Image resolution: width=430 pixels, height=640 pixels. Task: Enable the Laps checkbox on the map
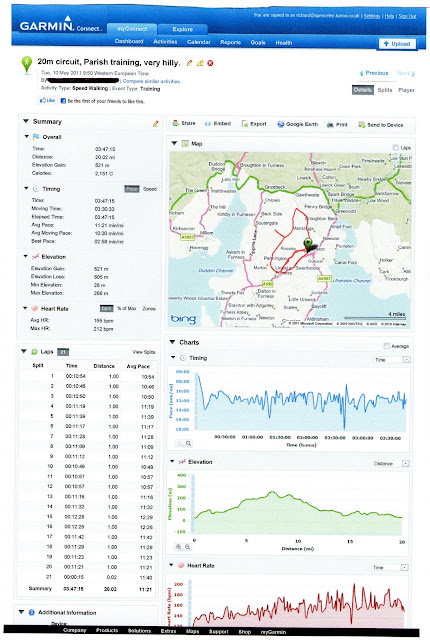(395, 147)
